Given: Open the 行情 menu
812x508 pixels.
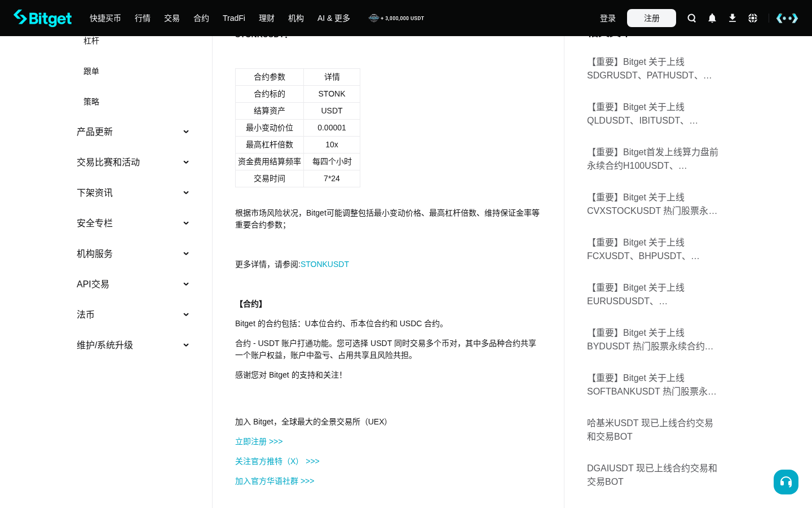Looking at the screenshot, I should click(x=143, y=18).
